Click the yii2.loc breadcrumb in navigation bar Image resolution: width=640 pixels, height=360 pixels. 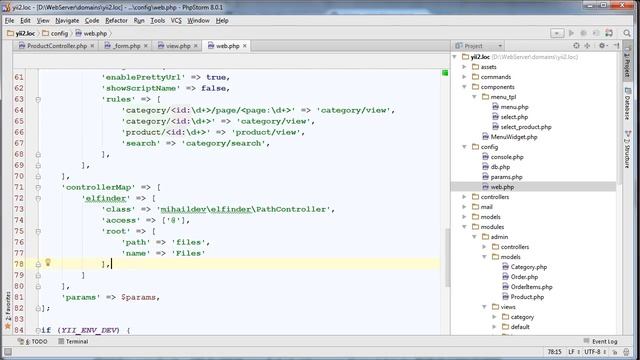point(21,33)
